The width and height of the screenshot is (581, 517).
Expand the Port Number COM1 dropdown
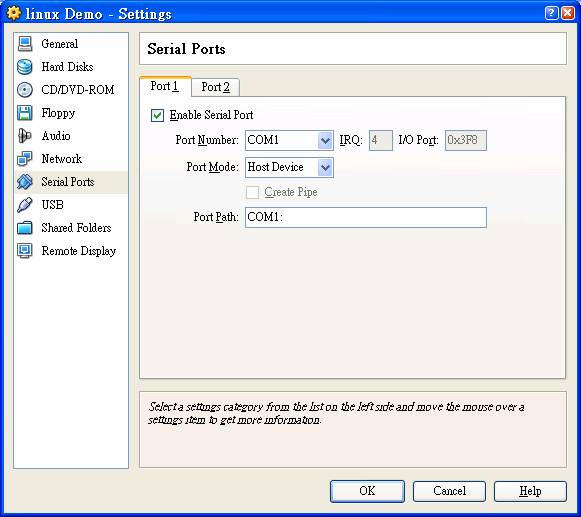tap(289, 140)
